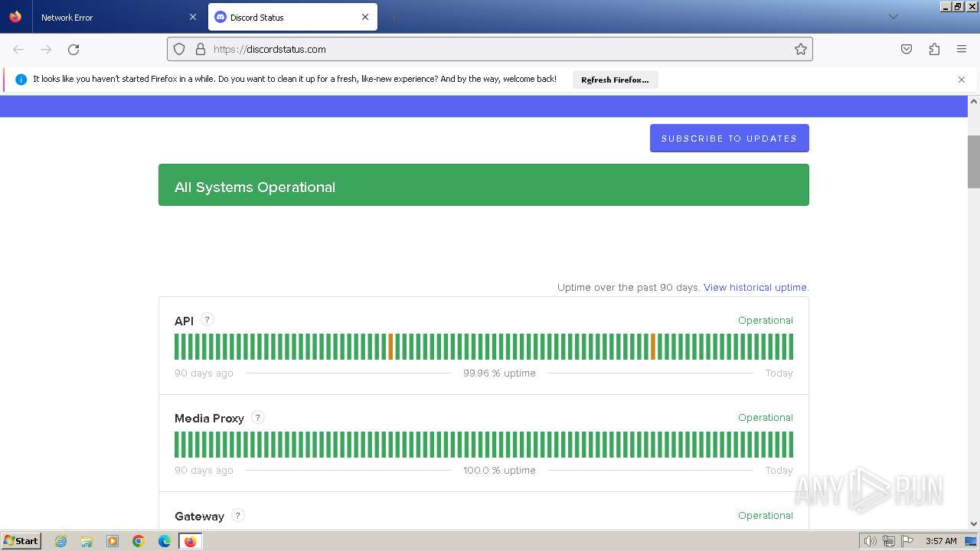This screenshot has height=551, width=980.
Task: Click the browser back arrow
Action: tap(18, 49)
